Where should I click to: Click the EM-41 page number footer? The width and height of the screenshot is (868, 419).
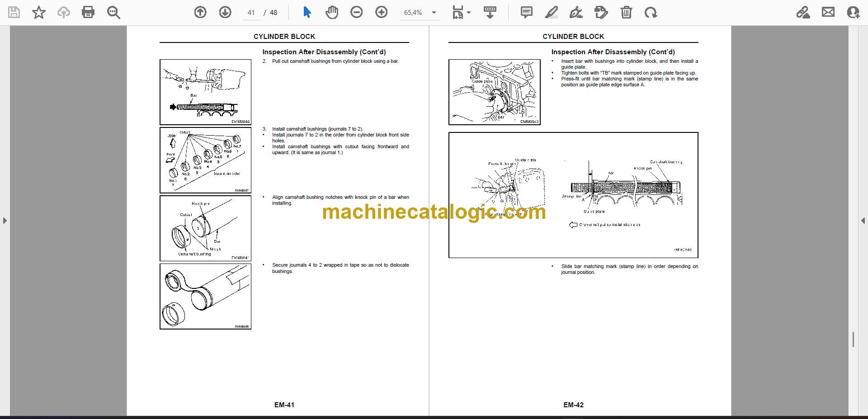coord(284,405)
